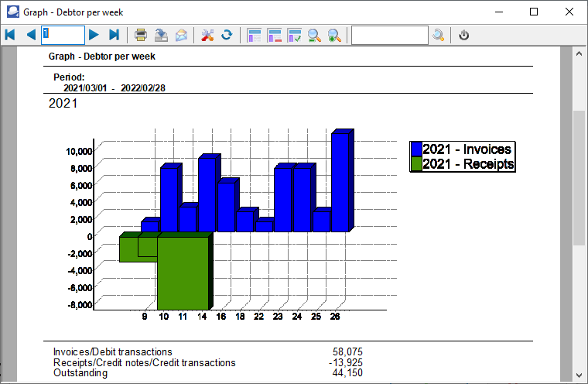Click the page number input field
The height and width of the screenshot is (384, 588).
point(63,35)
